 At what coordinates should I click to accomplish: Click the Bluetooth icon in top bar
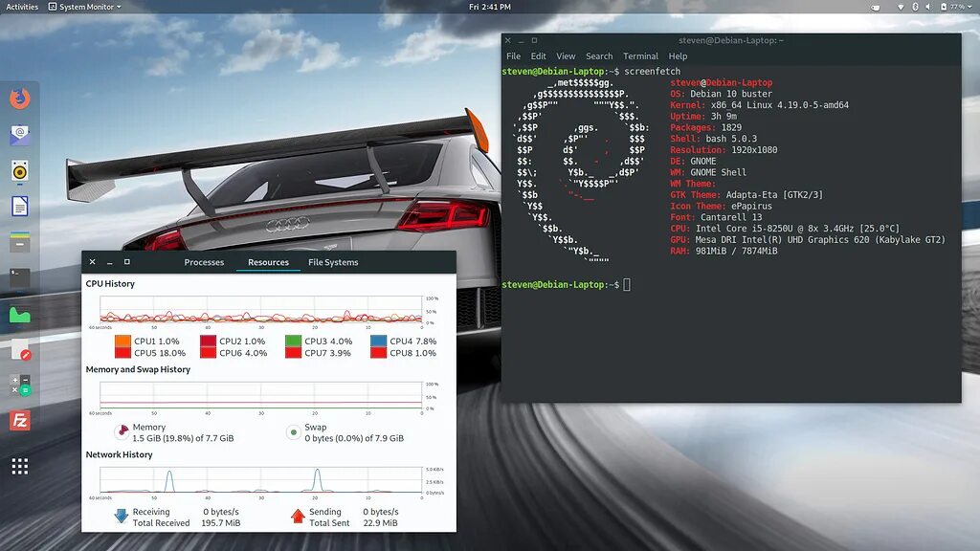click(915, 7)
